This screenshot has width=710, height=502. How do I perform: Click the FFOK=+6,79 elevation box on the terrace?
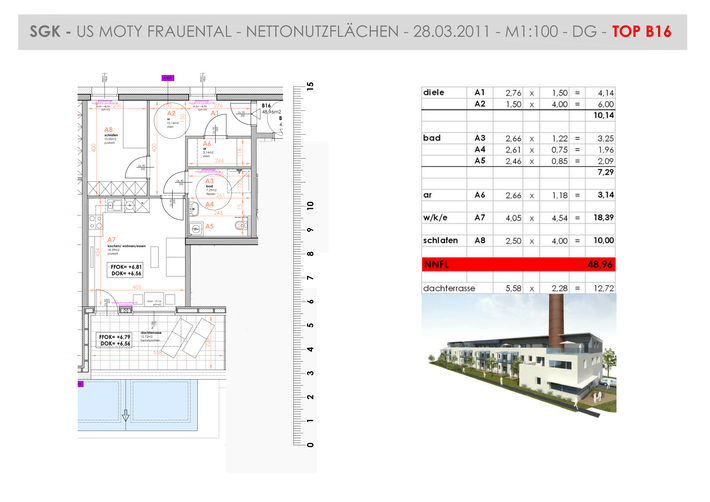(x=114, y=340)
